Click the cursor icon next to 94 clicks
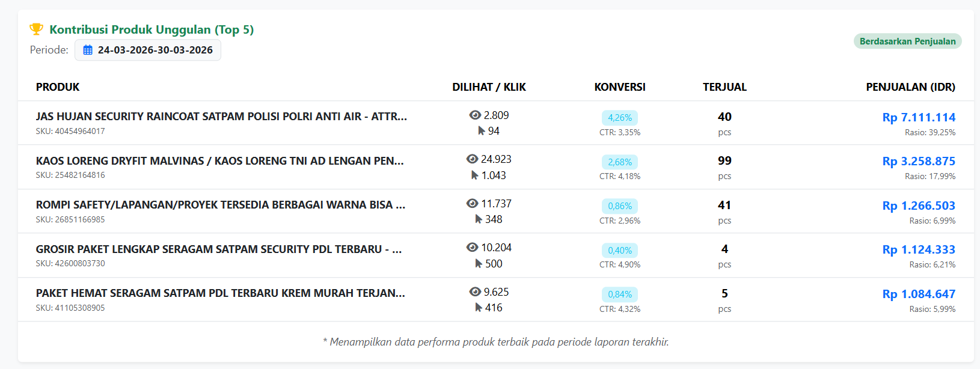This screenshot has height=369, width=980. point(481,131)
